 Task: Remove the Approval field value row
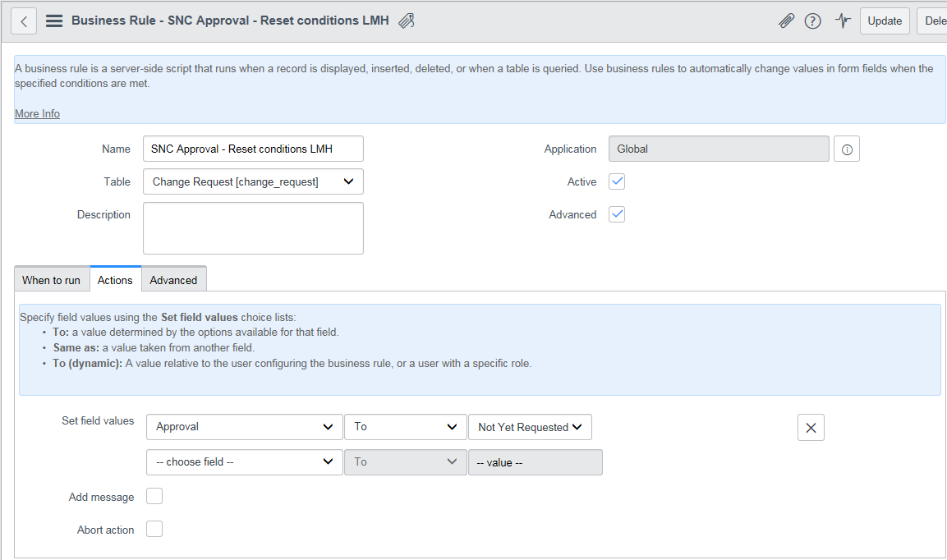tap(811, 428)
